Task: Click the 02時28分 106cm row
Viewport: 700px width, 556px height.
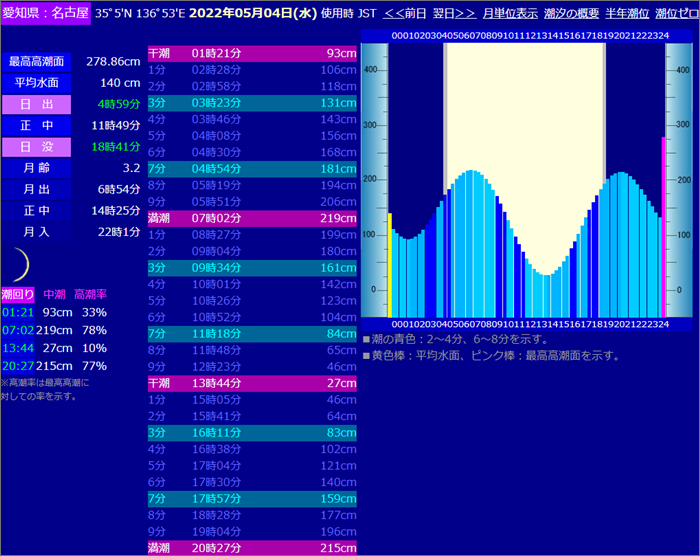Action: click(x=252, y=70)
